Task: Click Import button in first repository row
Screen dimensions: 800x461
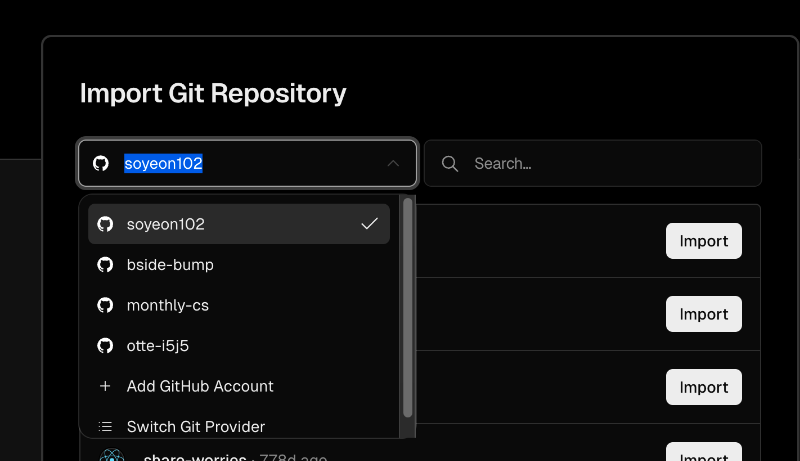Action: click(704, 241)
